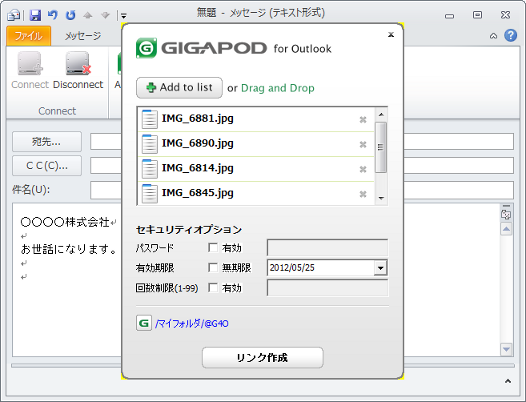Remove IMG_6845.jpg from the list

[x=363, y=194]
